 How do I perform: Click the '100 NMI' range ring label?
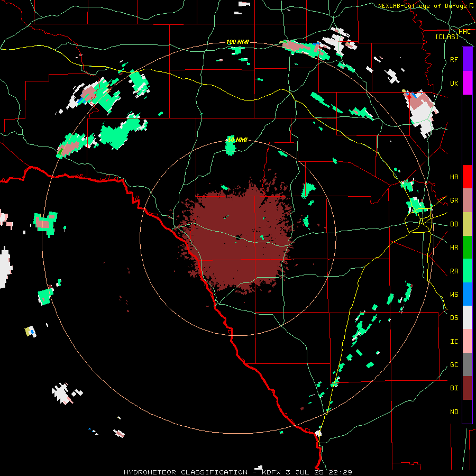237,42
